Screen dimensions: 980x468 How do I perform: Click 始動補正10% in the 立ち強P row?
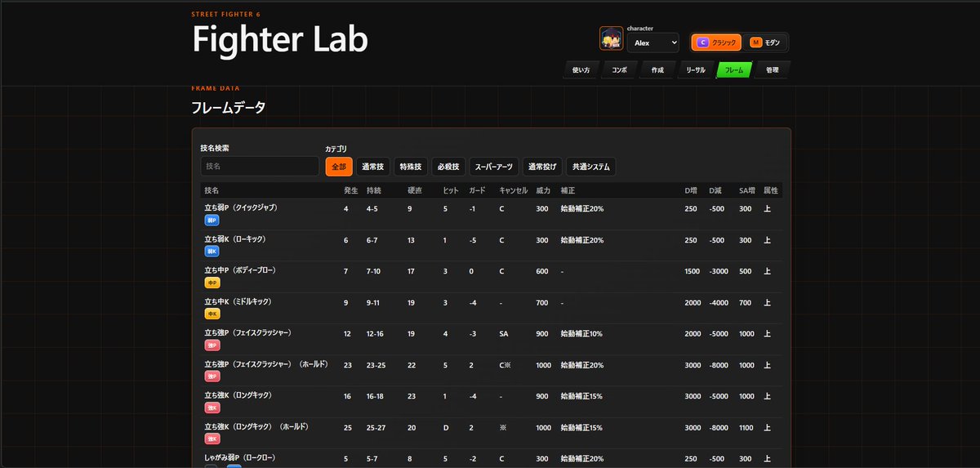click(x=581, y=333)
